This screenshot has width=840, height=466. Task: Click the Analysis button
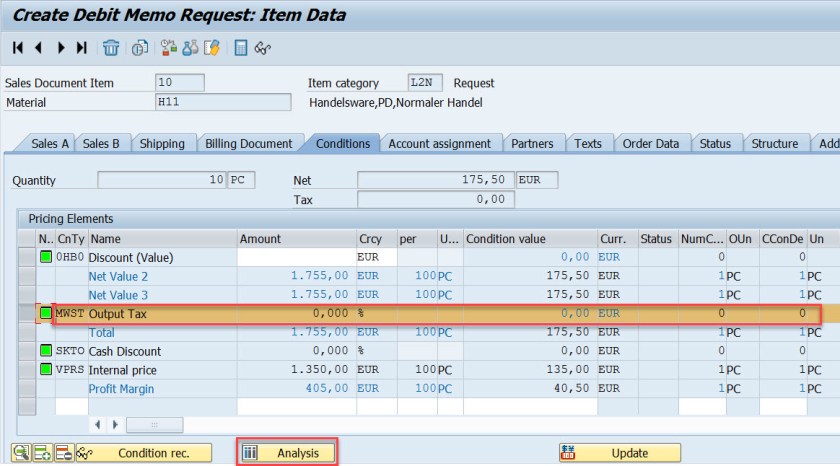(x=287, y=453)
